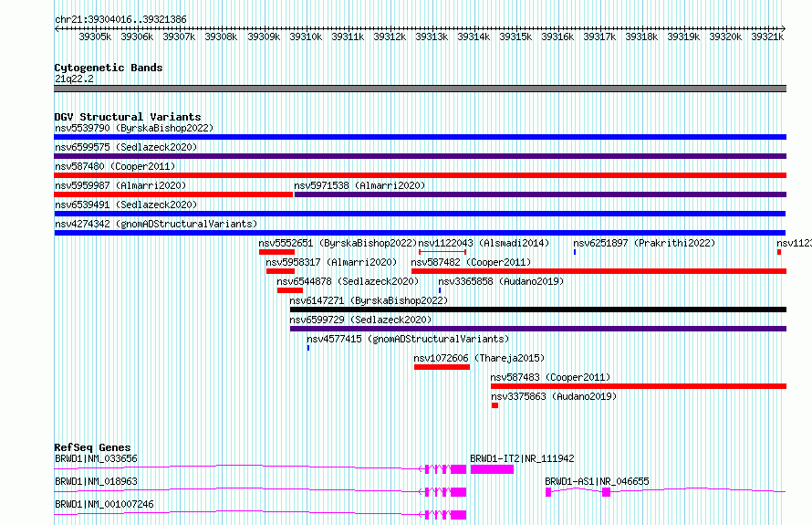
Task: Select nsv6599729 (Sedlazeck2020) label
Action: pos(360,320)
